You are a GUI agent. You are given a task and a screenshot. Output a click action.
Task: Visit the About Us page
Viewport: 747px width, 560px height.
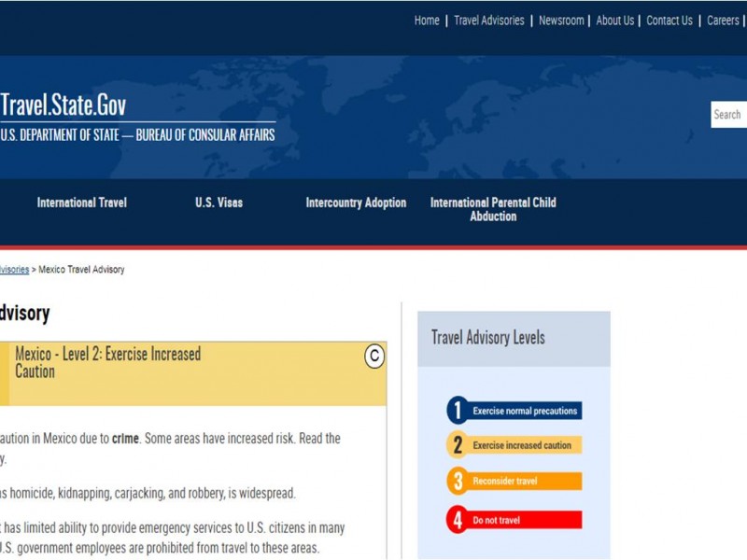click(615, 21)
